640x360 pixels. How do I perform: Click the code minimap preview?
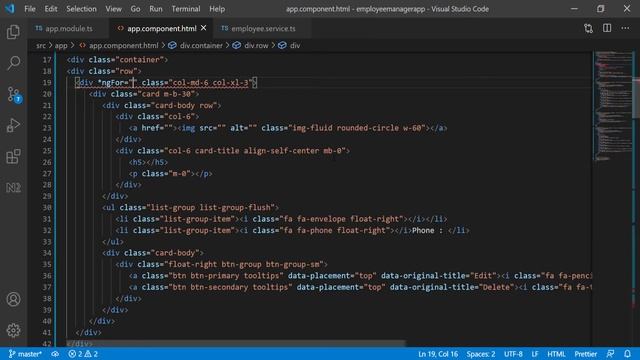click(x=613, y=106)
